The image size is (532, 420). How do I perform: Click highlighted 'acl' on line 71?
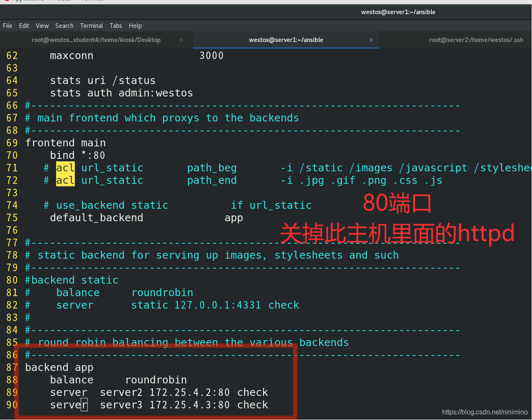[65, 168]
